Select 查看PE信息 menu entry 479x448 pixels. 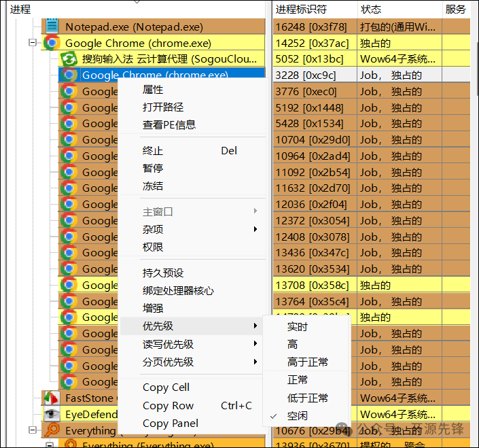[169, 124]
